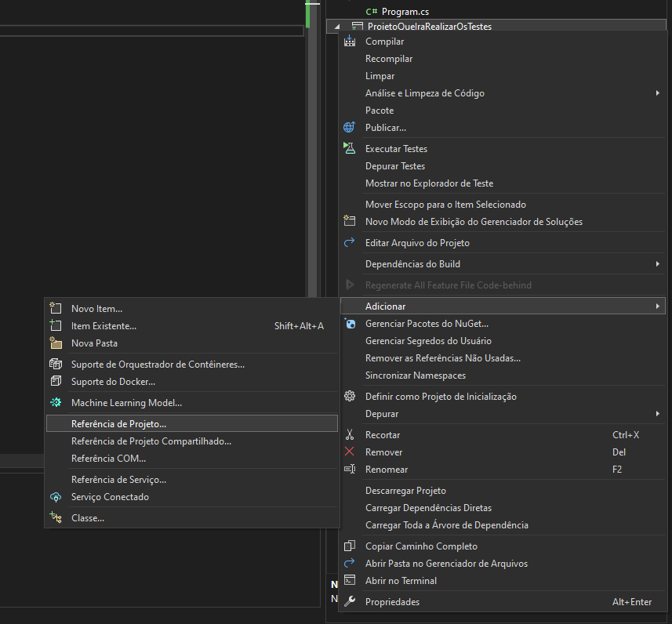Click the C# file icon of Program.cs

(371, 12)
